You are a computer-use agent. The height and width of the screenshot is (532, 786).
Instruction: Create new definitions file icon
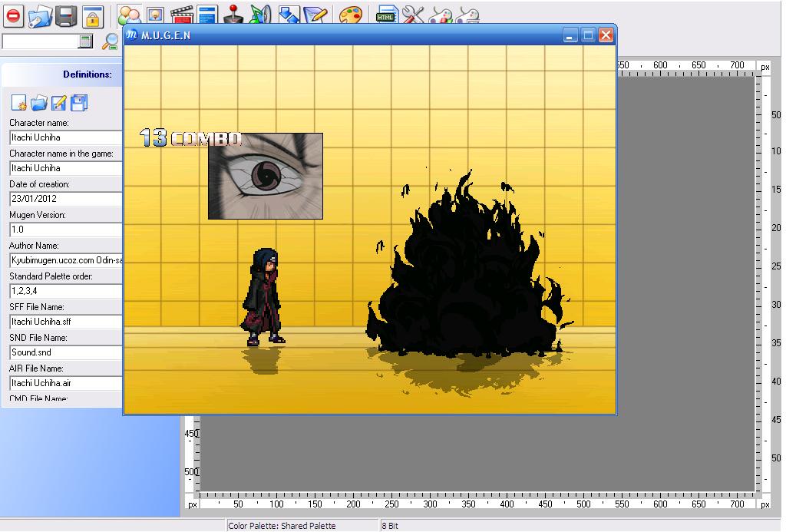click(x=19, y=103)
